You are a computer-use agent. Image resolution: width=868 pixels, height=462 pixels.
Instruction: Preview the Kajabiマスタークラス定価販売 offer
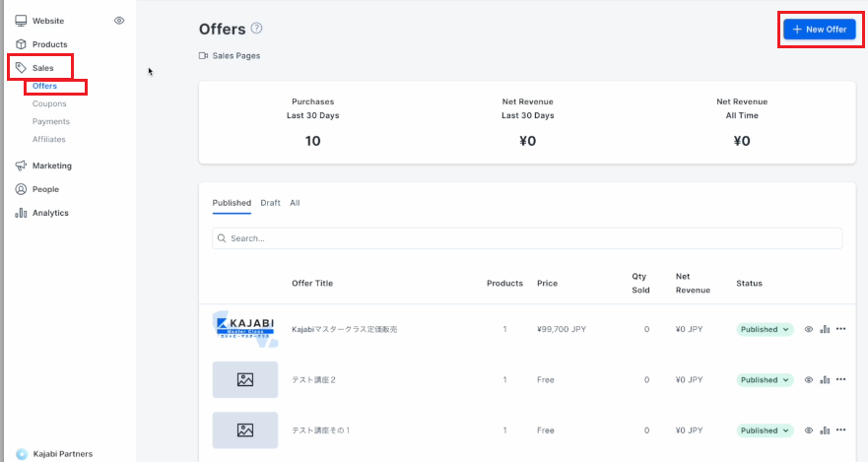(809, 329)
